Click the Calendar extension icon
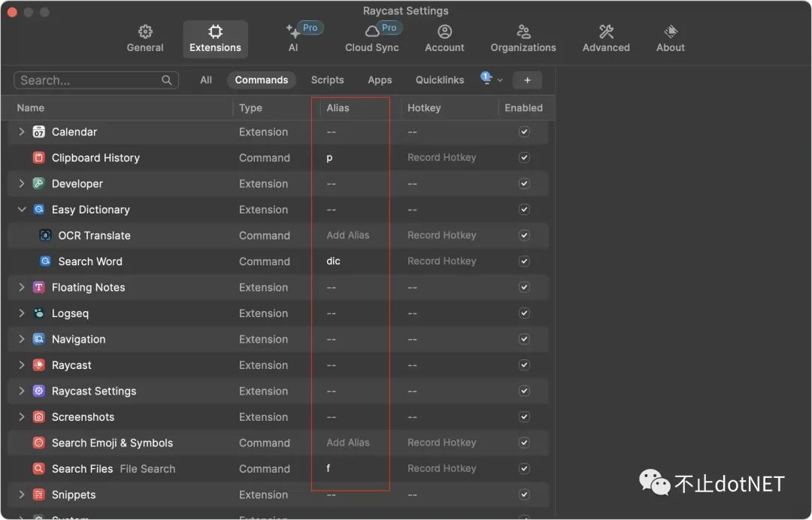Viewport: 812px width, 520px height. coord(39,132)
